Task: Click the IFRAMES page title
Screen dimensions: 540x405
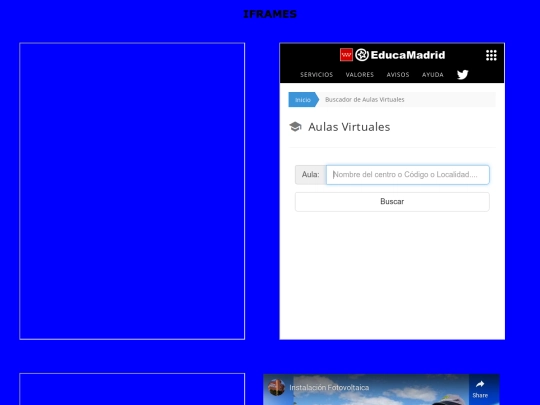Action: (270, 14)
